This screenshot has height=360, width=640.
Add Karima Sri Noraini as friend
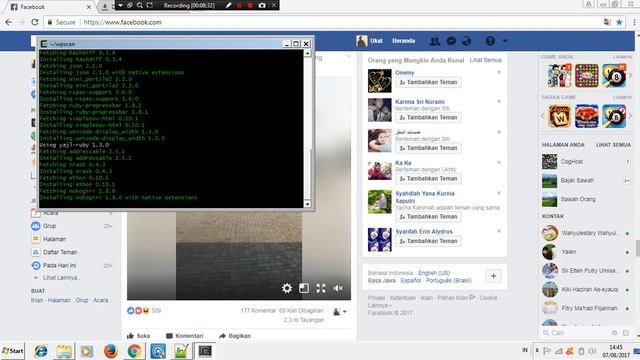click(428, 117)
